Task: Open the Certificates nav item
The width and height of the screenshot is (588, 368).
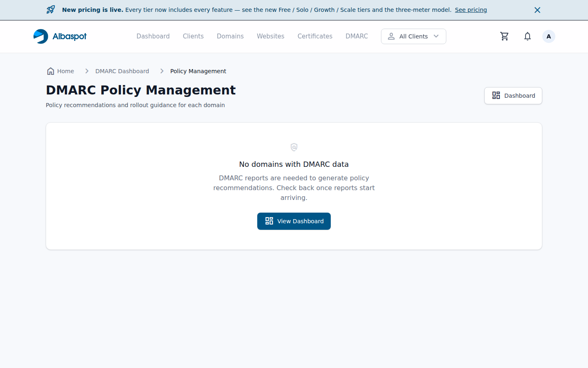Action: point(315,36)
